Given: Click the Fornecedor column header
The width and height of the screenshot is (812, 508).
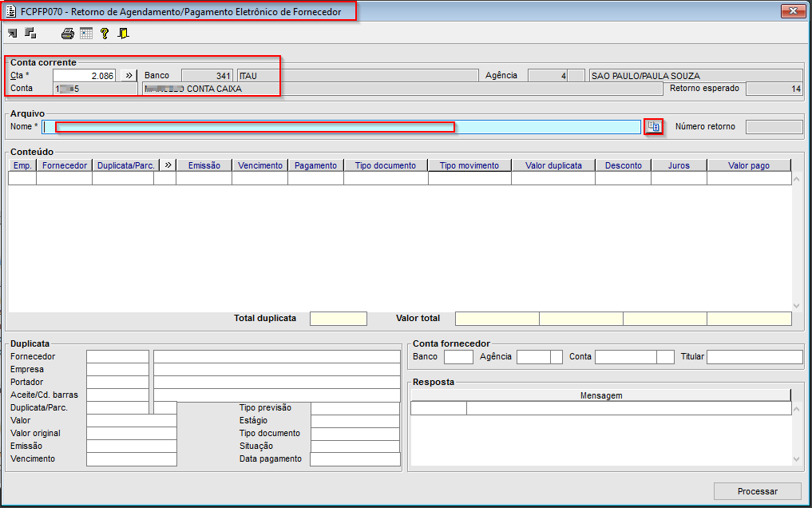Looking at the screenshot, I should pyautogui.click(x=64, y=165).
